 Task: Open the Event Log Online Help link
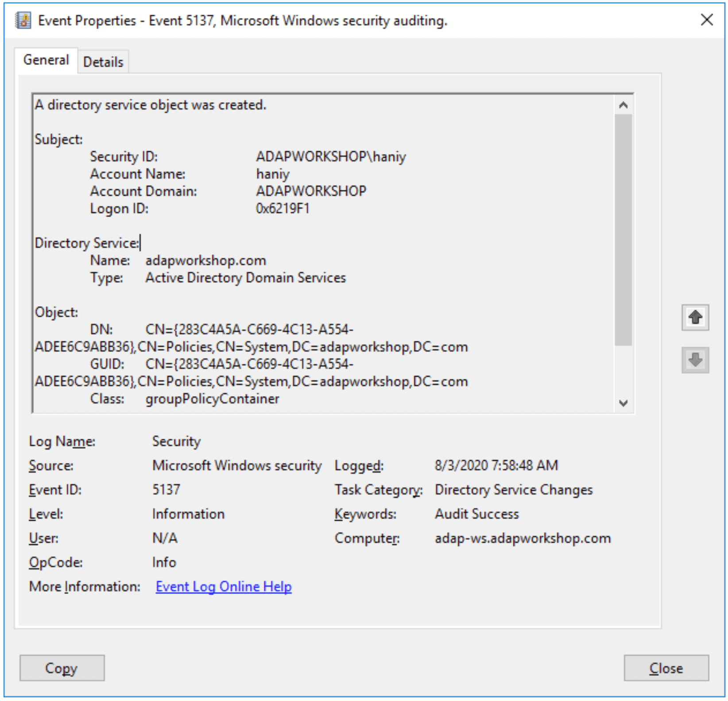224,586
